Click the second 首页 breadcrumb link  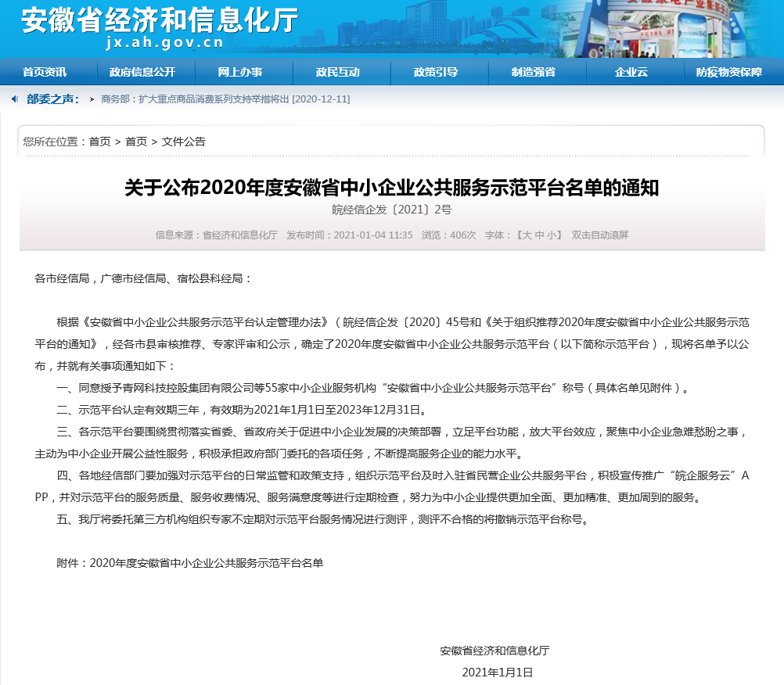[136, 142]
